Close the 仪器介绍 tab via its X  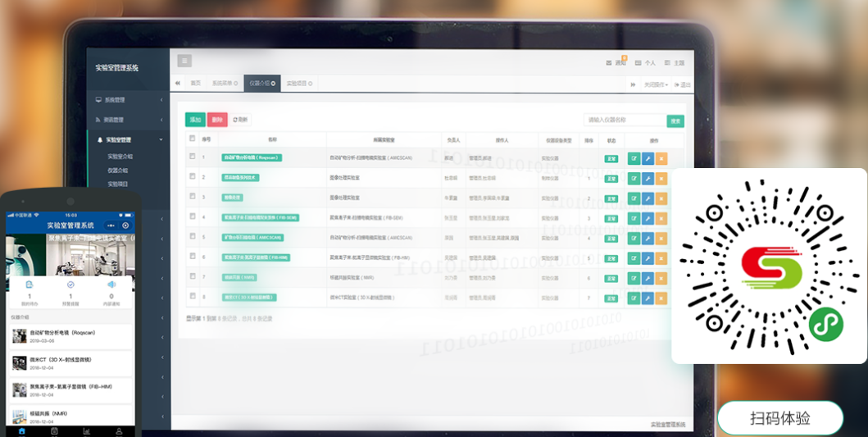click(x=273, y=84)
